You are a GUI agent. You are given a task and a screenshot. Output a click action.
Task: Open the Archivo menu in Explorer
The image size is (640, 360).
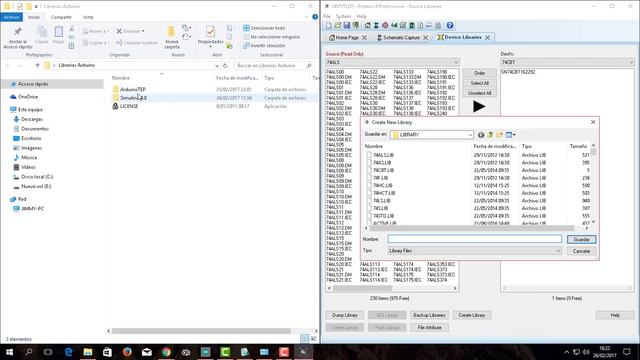11,17
